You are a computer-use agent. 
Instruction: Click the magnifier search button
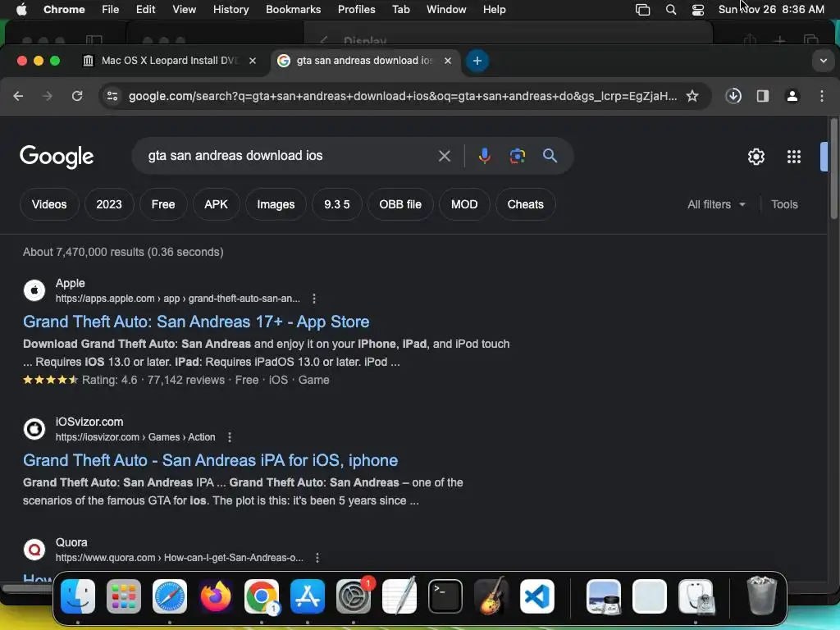pyautogui.click(x=550, y=156)
